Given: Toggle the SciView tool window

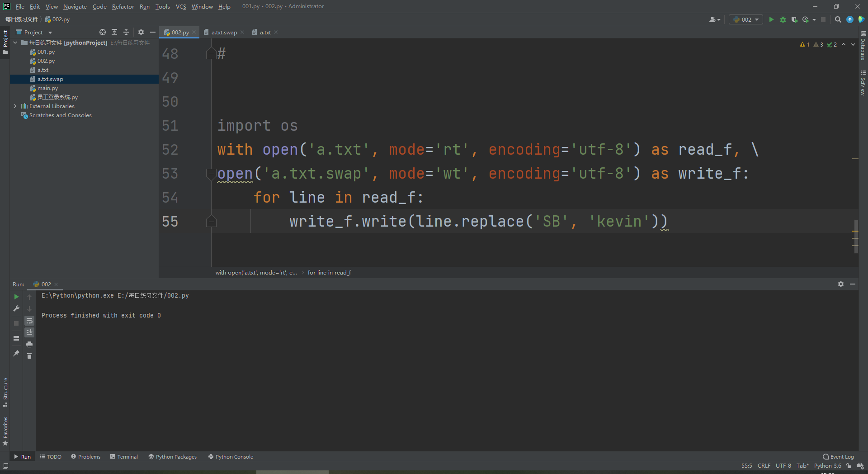Looking at the screenshot, I should pos(863,82).
